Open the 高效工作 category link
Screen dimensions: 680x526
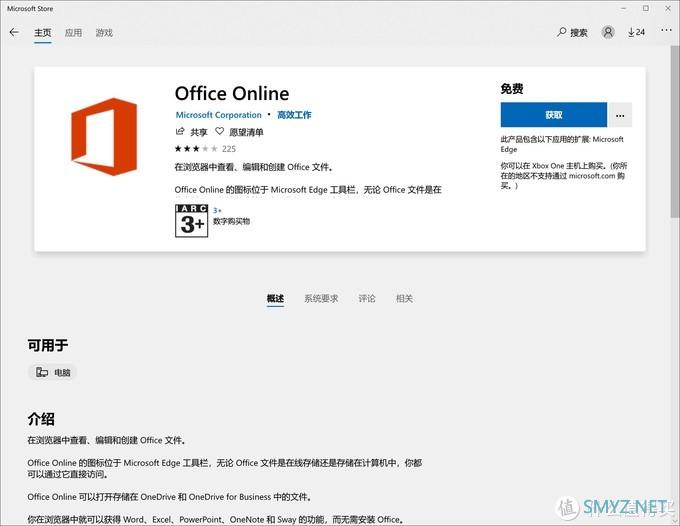click(294, 115)
